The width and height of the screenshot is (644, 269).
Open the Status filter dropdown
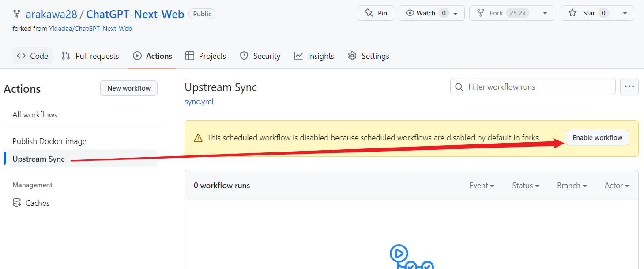tap(526, 186)
